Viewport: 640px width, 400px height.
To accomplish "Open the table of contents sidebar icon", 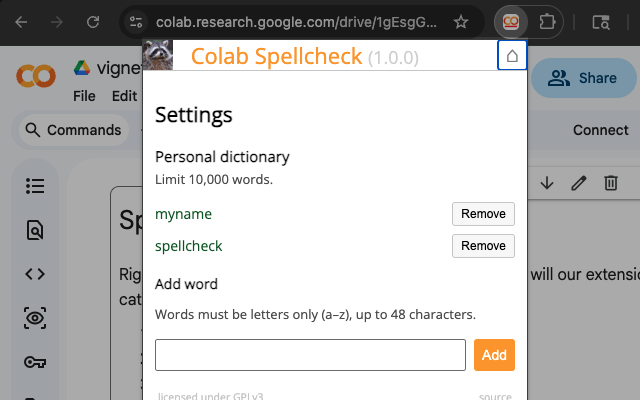I will tap(35, 186).
